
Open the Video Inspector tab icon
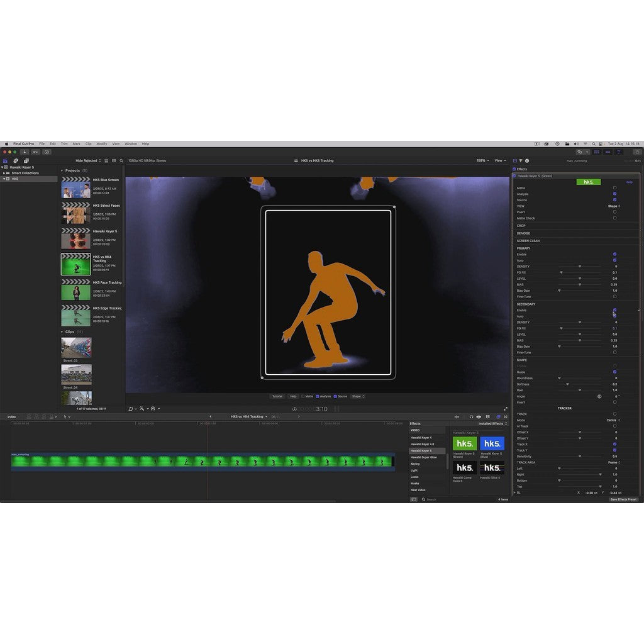[515, 160]
